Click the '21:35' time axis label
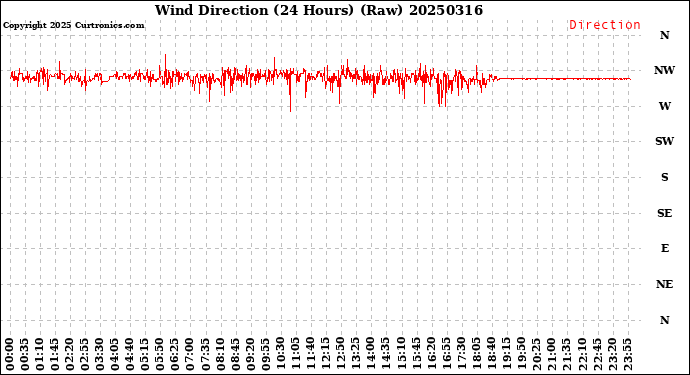Image resolution: width=690 pixels, height=375 pixels. tap(566, 355)
